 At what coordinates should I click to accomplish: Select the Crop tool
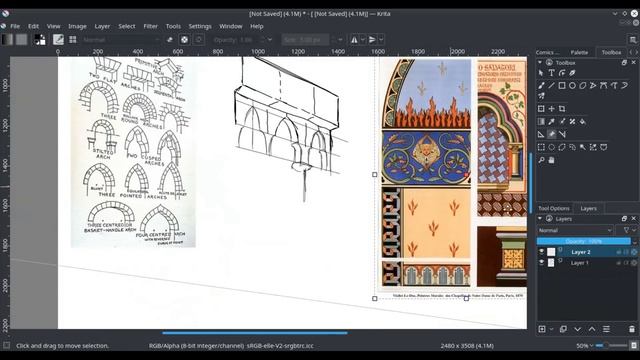click(562, 109)
